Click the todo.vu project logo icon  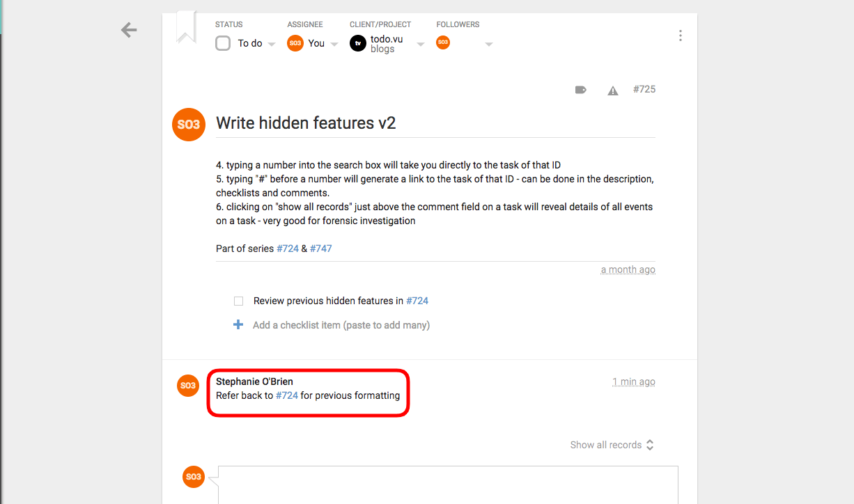358,44
